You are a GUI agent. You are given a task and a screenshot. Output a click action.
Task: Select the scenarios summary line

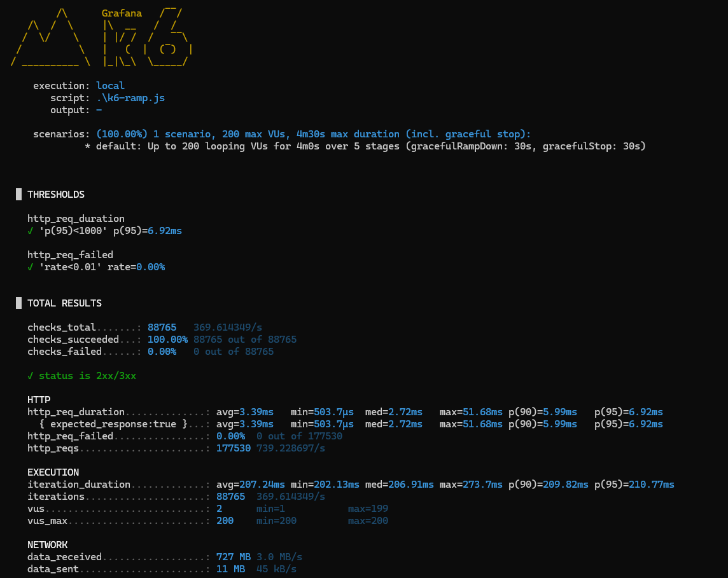282,134
